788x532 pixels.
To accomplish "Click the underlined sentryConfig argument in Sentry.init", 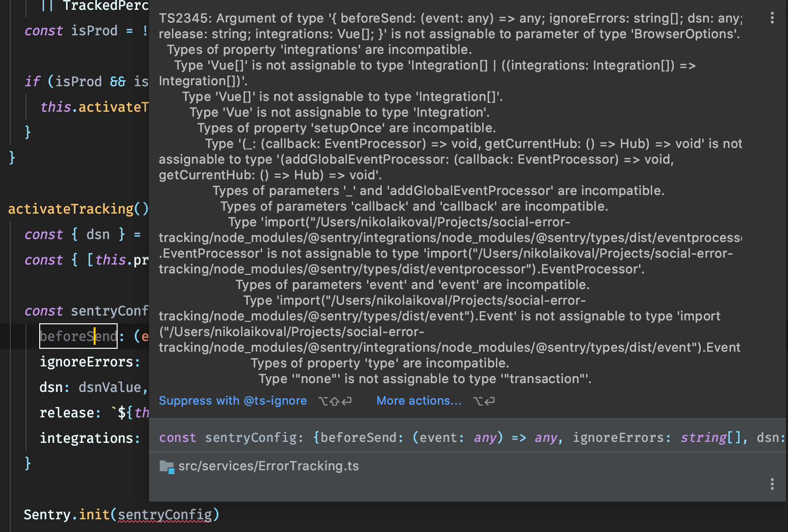I will tap(165, 515).
